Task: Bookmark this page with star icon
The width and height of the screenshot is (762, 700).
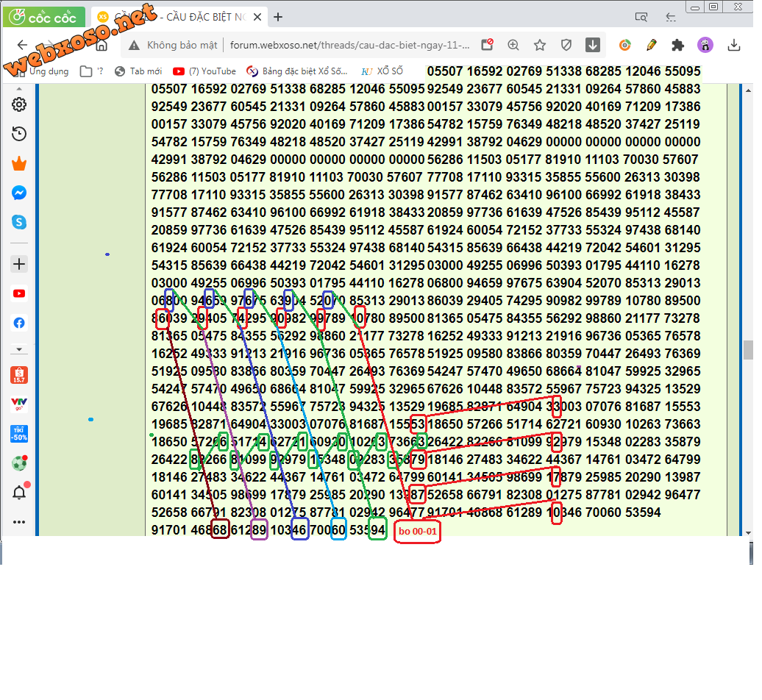Action: coord(539,45)
